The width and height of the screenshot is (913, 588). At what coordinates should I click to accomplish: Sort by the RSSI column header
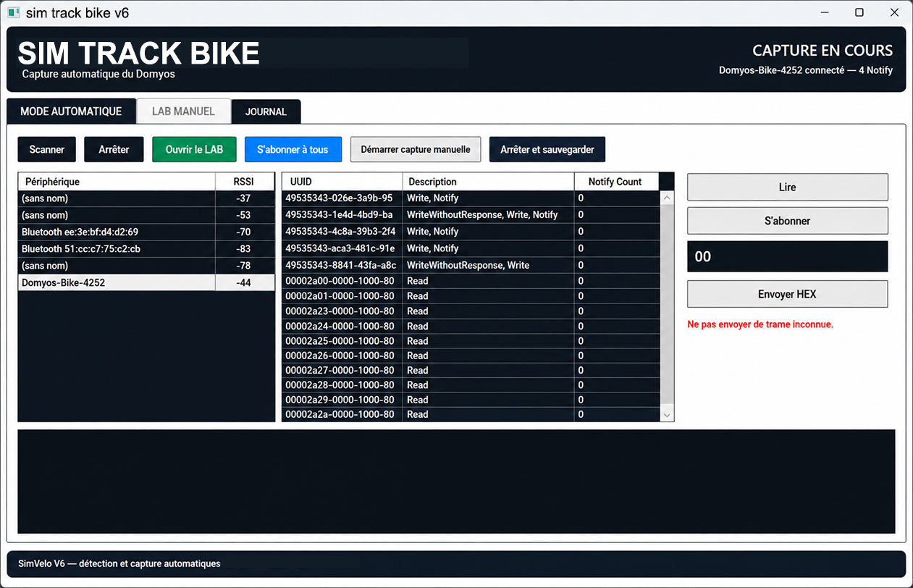(x=245, y=181)
